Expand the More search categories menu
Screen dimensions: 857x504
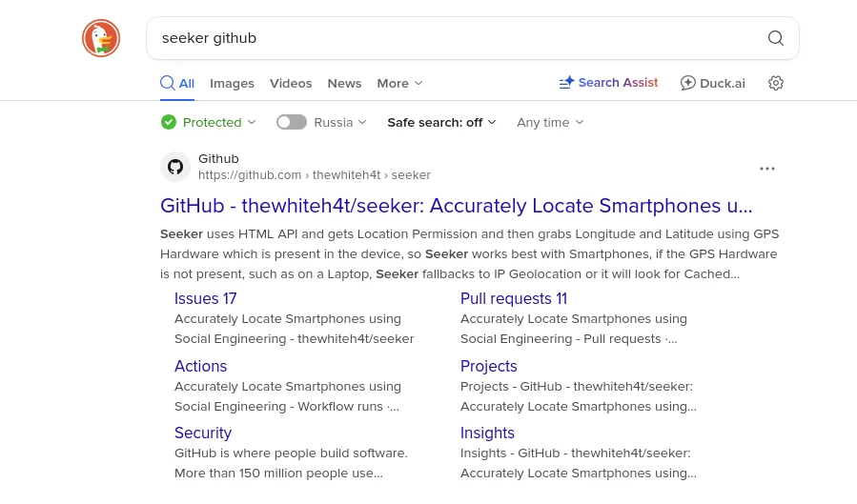[399, 83]
